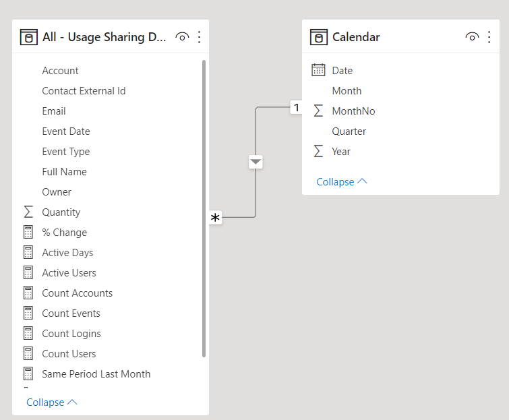
Task: Select the Quarter field in Calendar
Action: coord(349,131)
